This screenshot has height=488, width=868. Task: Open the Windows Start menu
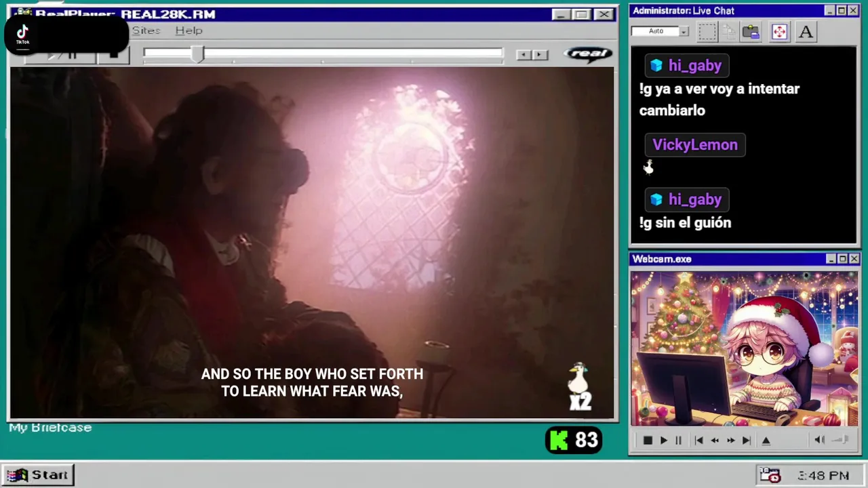tap(38, 475)
